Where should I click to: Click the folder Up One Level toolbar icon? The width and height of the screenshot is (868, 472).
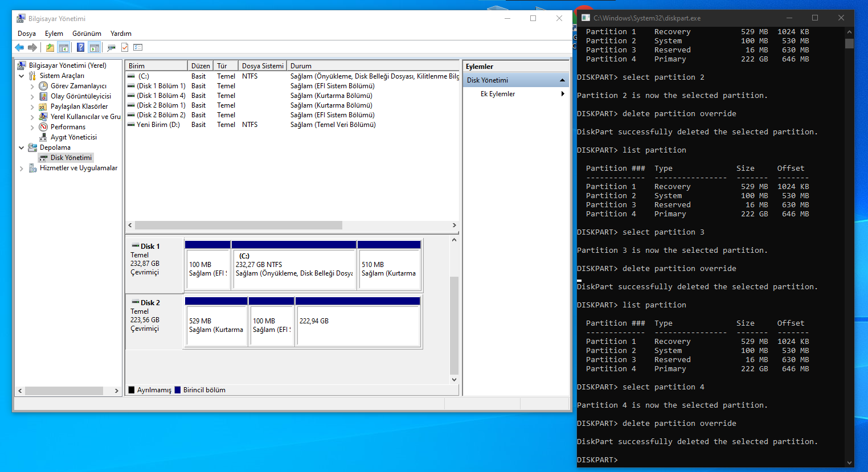click(50, 48)
